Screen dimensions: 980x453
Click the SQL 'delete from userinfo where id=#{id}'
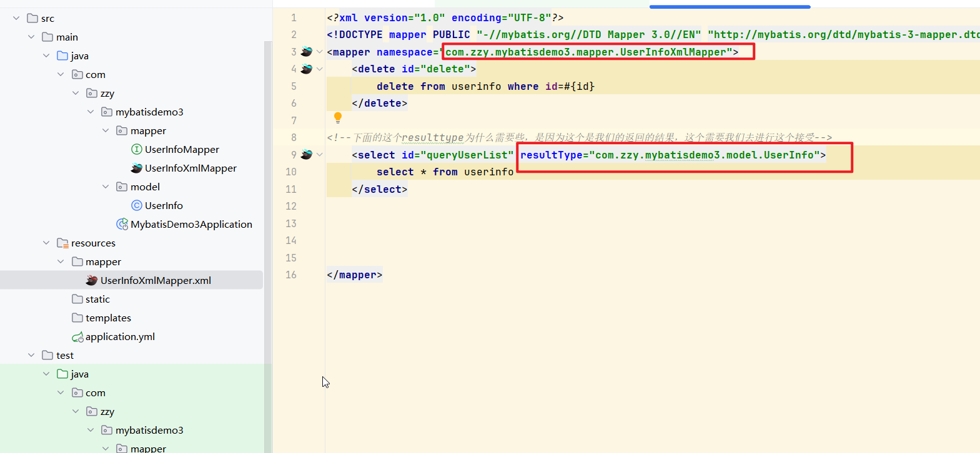pos(485,86)
